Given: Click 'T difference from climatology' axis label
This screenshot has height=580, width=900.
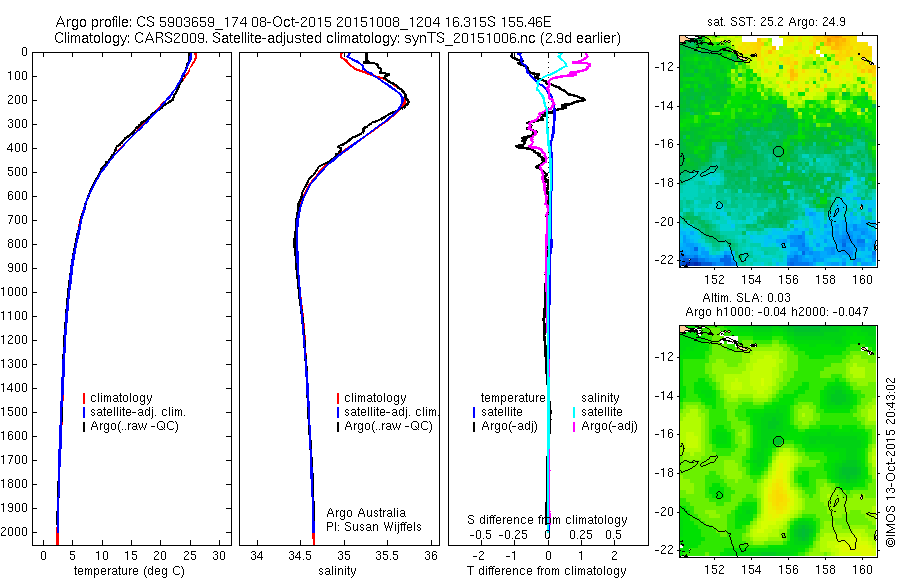Looking at the screenshot, I should pos(546,571).
